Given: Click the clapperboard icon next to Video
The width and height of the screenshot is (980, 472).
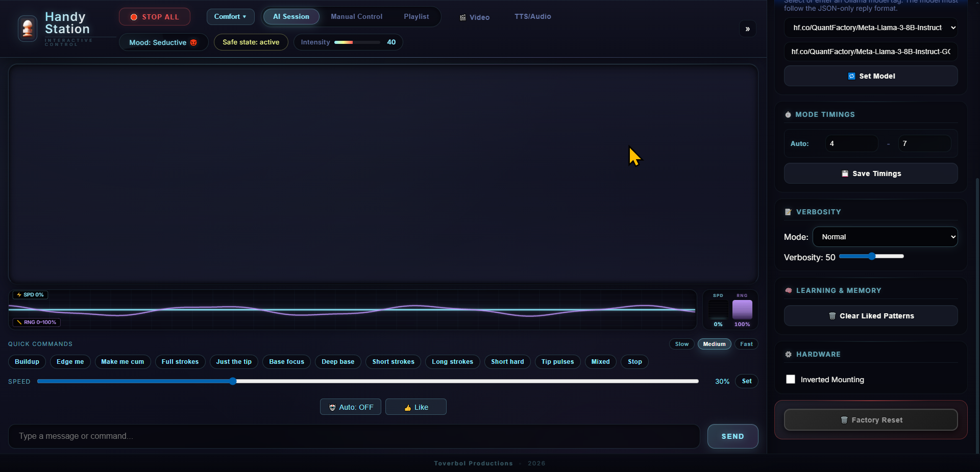Looking at the screenshot, I should tap(462, 17).
